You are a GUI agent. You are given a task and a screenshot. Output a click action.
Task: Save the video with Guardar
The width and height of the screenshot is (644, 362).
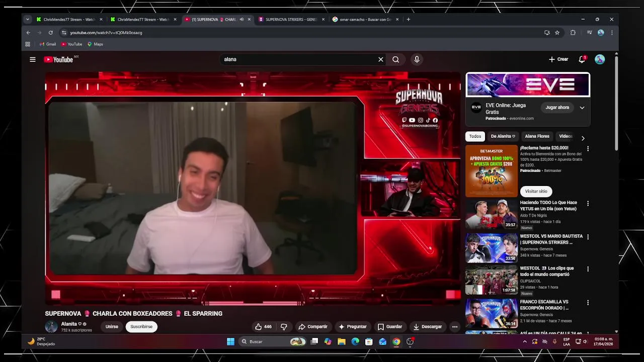tap(390, 327)
